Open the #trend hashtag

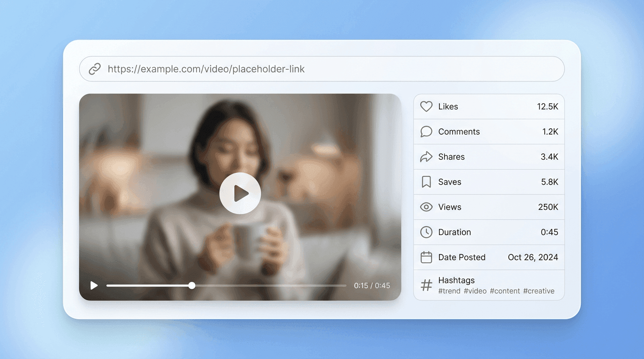(449, 291)
